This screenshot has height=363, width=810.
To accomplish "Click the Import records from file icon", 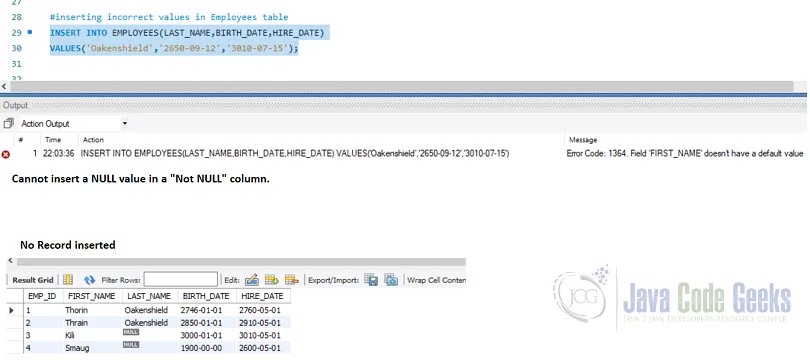I will coord(391,280).
